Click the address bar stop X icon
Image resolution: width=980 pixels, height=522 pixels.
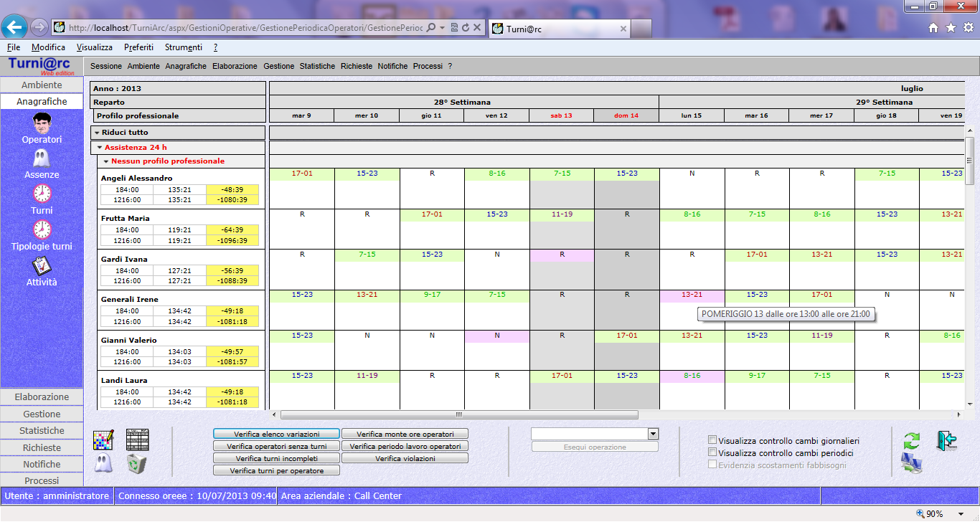coord(477,27)
